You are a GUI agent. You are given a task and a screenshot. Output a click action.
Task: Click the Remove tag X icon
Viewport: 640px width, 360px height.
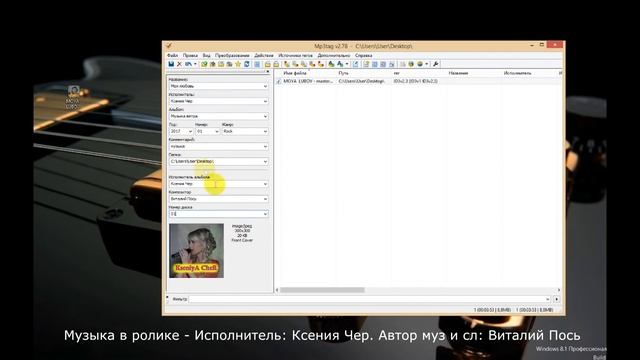tap(179, 64)
